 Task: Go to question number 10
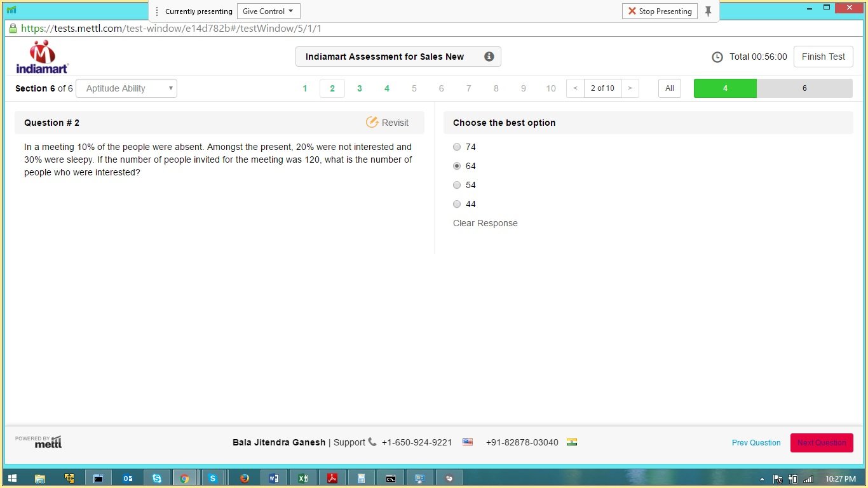[x=550, y=88]
